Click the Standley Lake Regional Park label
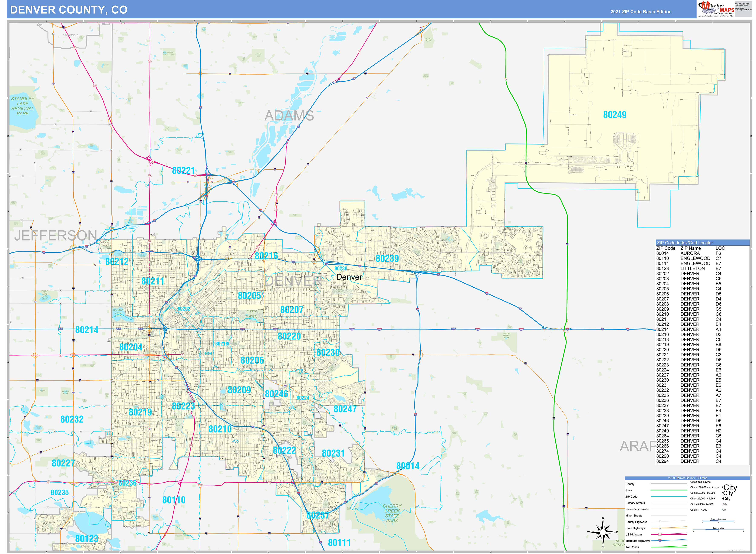The height and width of the screenshot is (554, 756). click(22, 106)
